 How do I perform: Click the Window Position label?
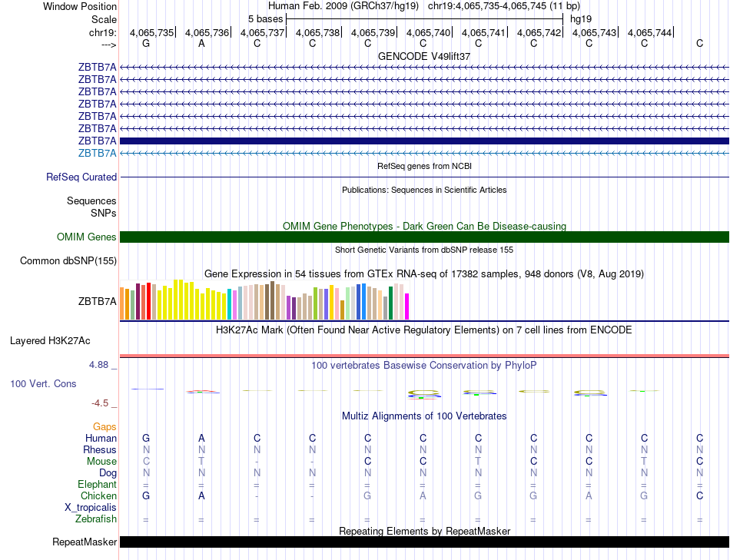point(80,6)
